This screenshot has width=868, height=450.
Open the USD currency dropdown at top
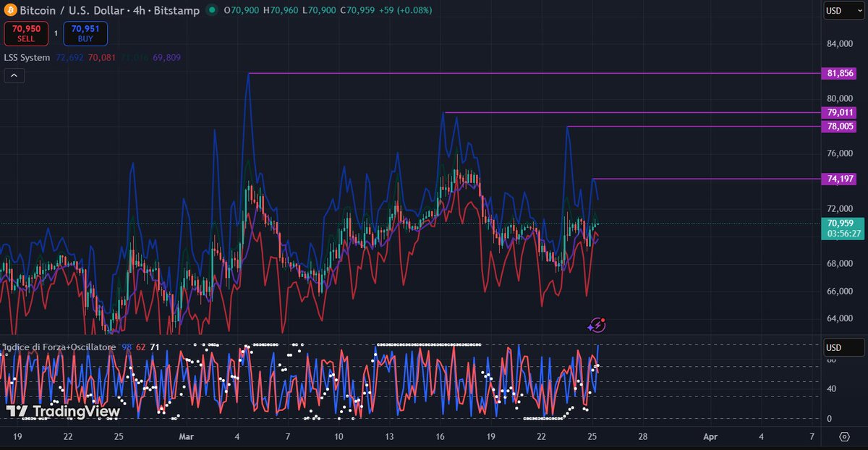click(x=844, y=11)
